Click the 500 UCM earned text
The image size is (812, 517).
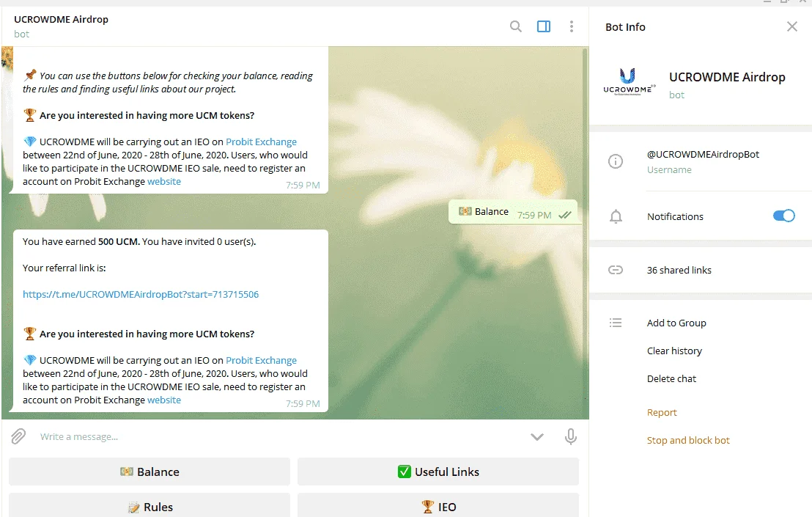click(x=118, y=241)
